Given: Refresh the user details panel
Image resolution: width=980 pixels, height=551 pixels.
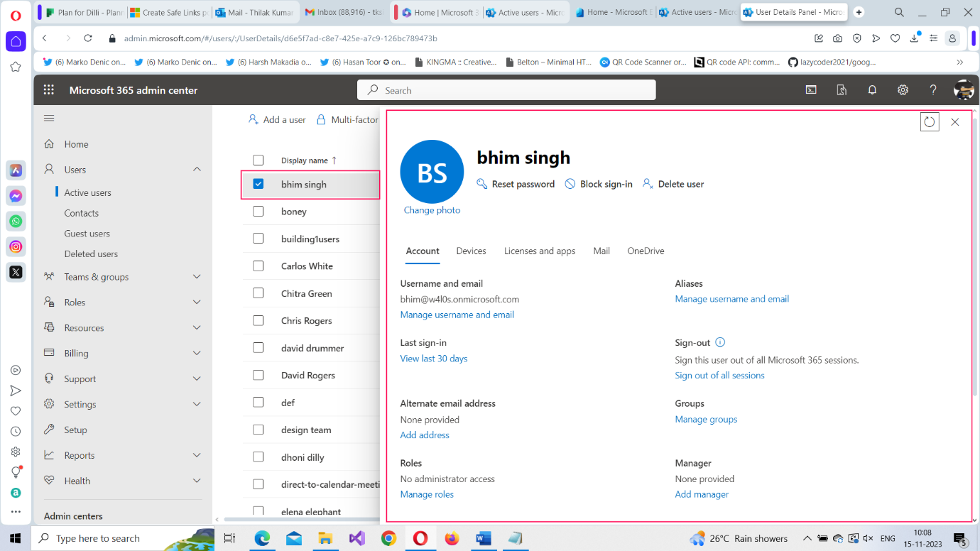Looking at the screenshot, I should (930, 121).
